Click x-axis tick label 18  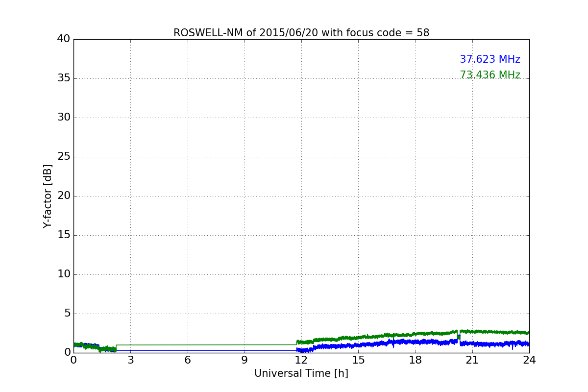[x=416, y=360]
